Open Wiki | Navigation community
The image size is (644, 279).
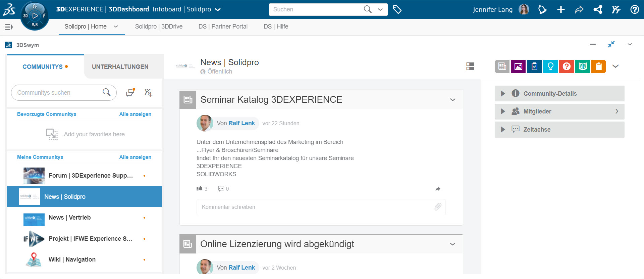pos(84,260)
